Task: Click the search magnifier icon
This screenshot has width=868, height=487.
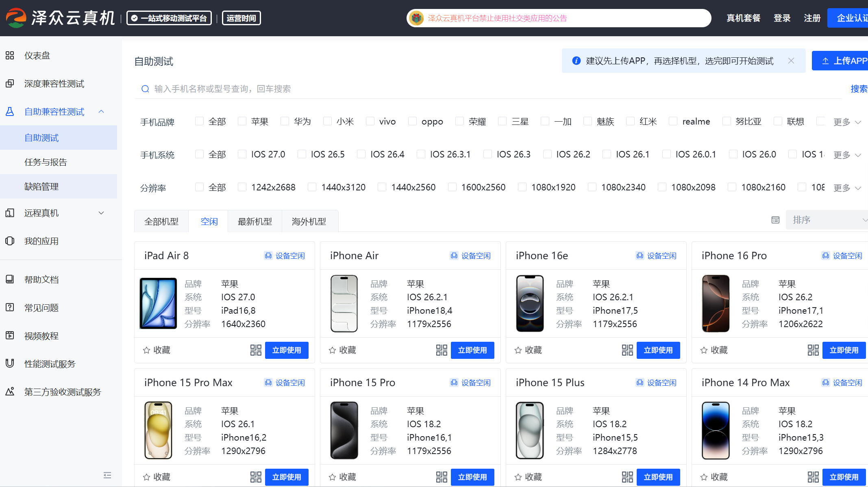Action: coord(145,89)
